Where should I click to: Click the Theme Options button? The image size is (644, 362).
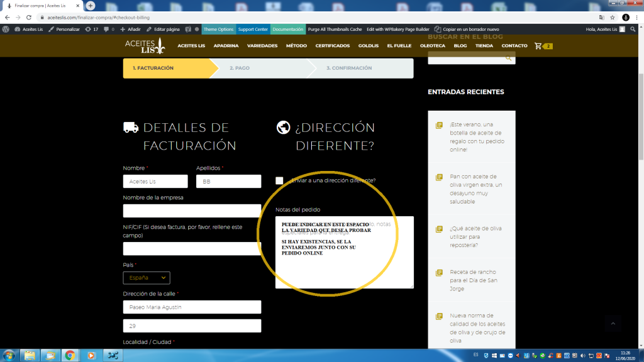[218, 29]
